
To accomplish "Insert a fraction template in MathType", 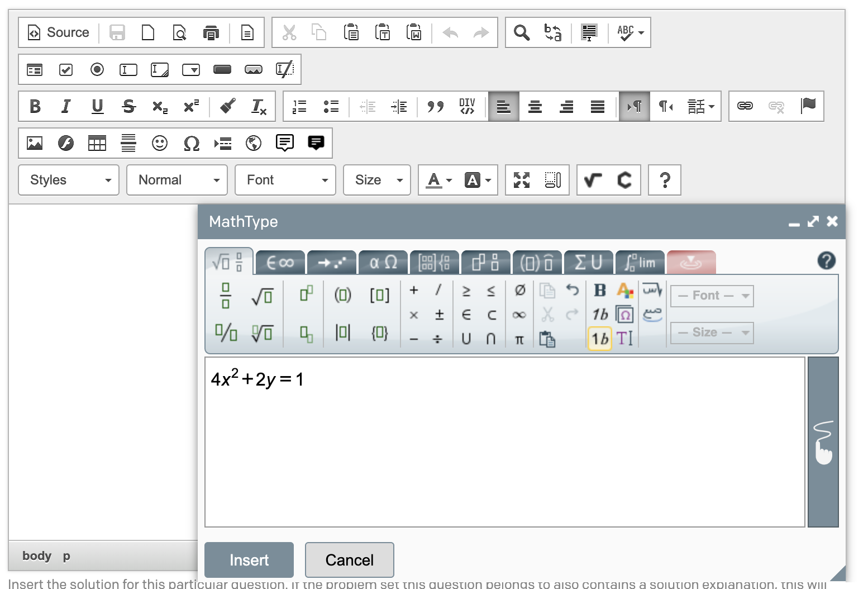I will point(226,296).
